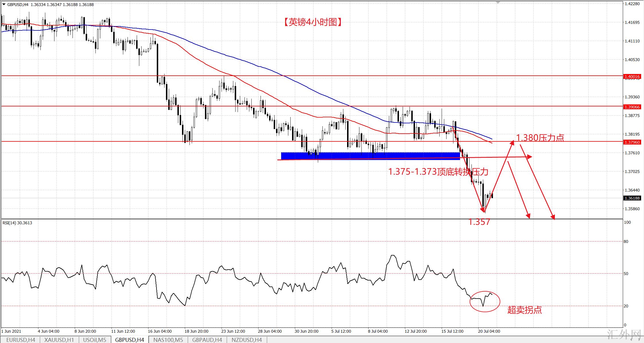Select the 1.380压力点 text annotation
The width and height of the screenshot is (644, 343).
540,138
